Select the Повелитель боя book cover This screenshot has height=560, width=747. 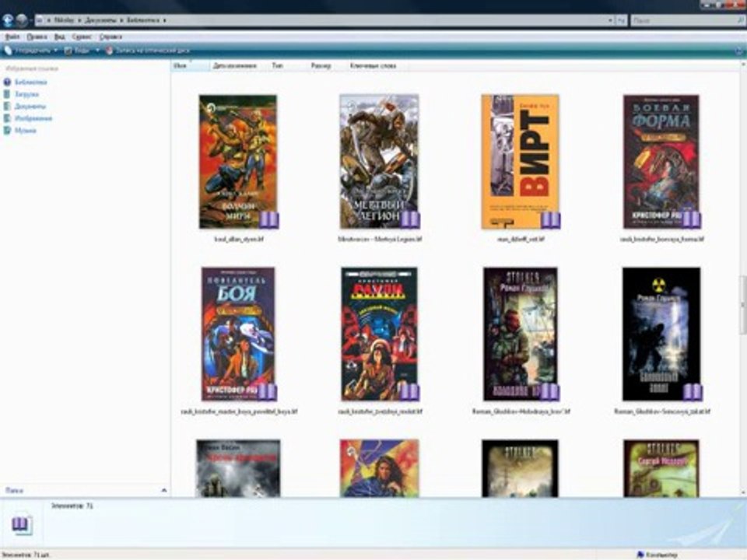click(x=238, y=334)
